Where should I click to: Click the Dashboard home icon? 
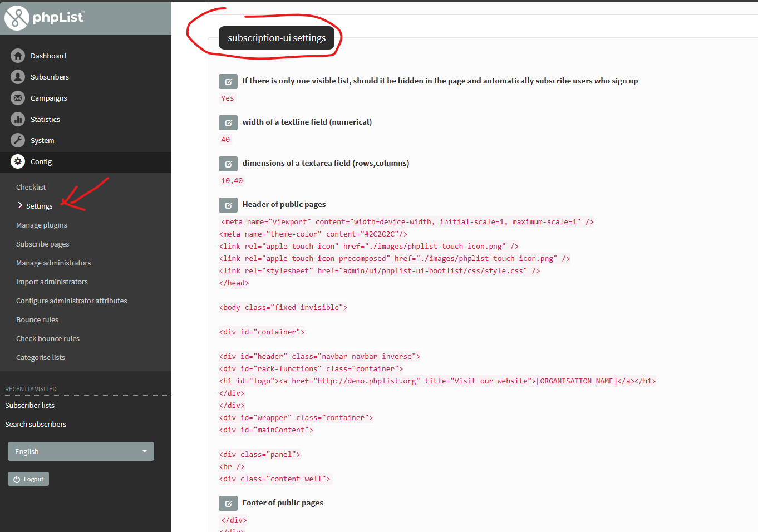[18, 56]
